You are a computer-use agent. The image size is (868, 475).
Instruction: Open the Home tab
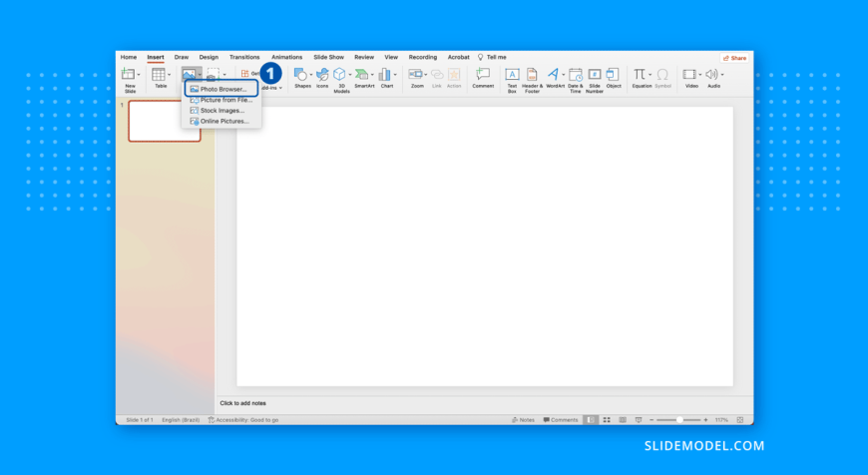[129, 57]
